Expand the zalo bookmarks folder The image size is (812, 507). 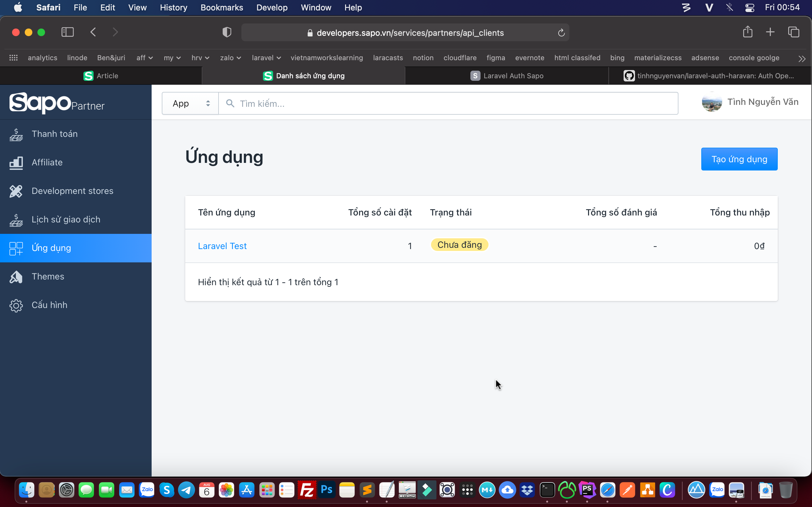230,58
